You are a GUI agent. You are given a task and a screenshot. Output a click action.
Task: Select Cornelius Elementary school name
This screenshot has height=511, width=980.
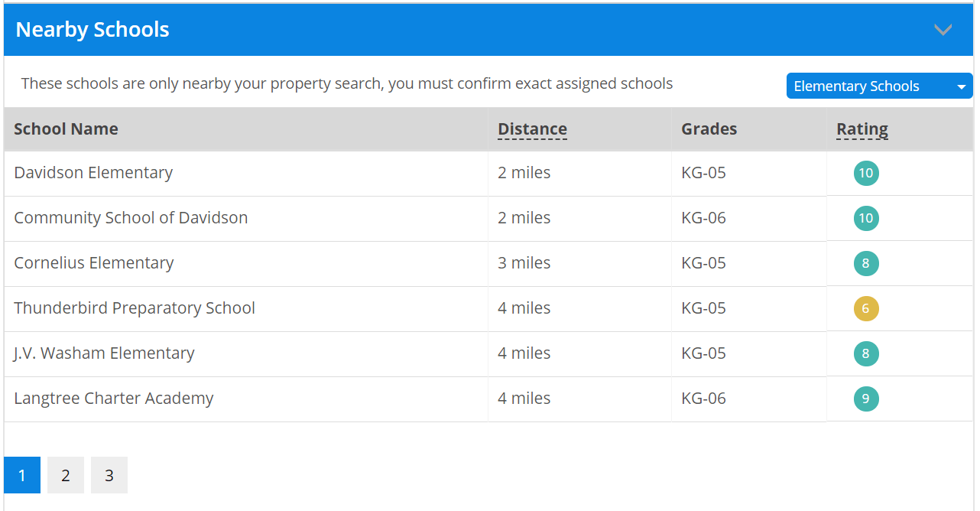pyautogui.click(x=94, y=262)
